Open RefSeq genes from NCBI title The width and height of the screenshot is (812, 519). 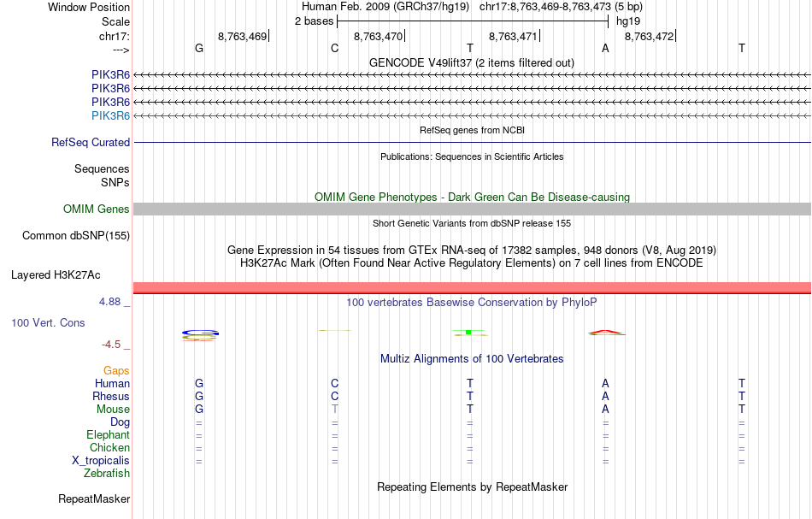click(x=472, y=131)
